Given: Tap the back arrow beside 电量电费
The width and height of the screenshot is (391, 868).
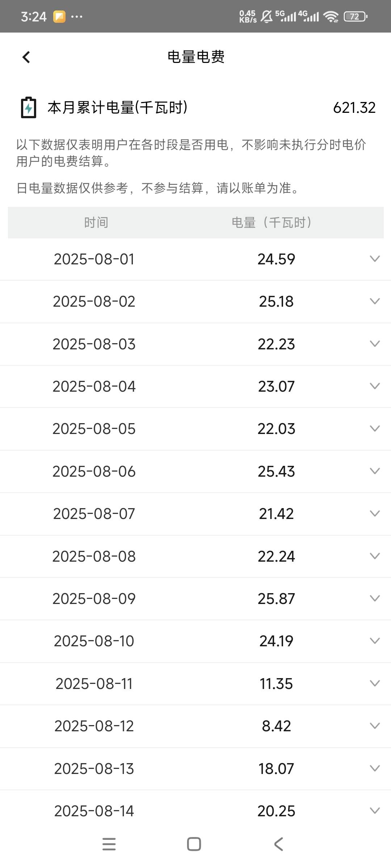Looking at the screenshot, I should 26,57.
